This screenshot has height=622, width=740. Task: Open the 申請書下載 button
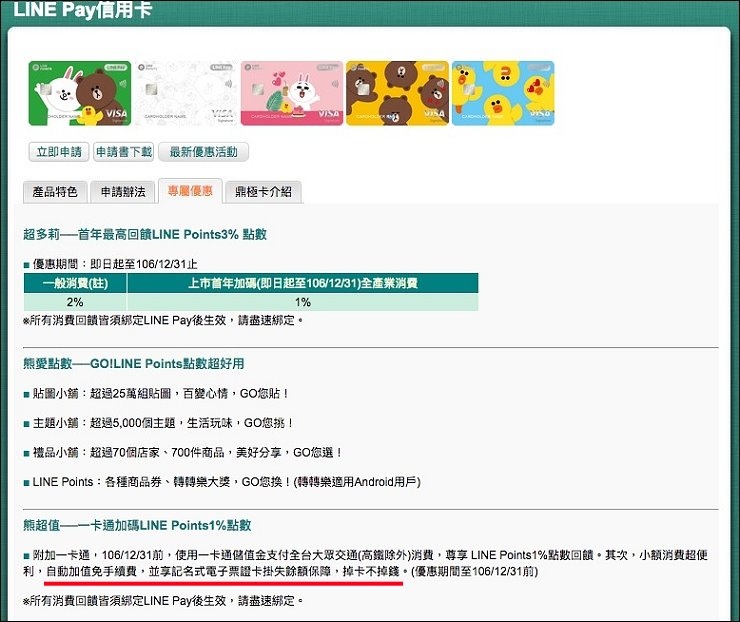[x=124, y=152]
